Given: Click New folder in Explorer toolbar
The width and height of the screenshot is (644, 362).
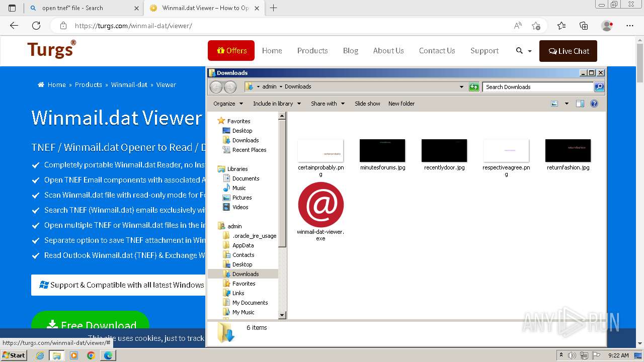Looking at the screenshot, I should (401, 104).
